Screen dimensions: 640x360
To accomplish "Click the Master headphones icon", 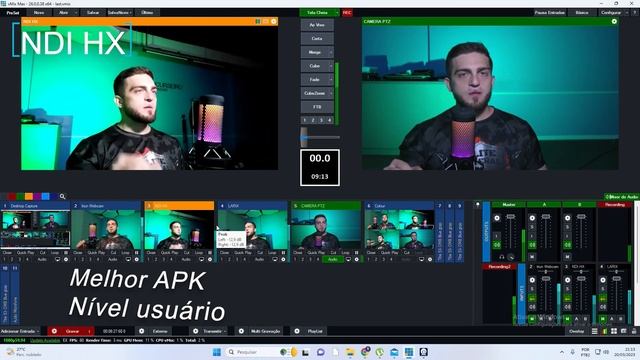I will click(502, 257).
